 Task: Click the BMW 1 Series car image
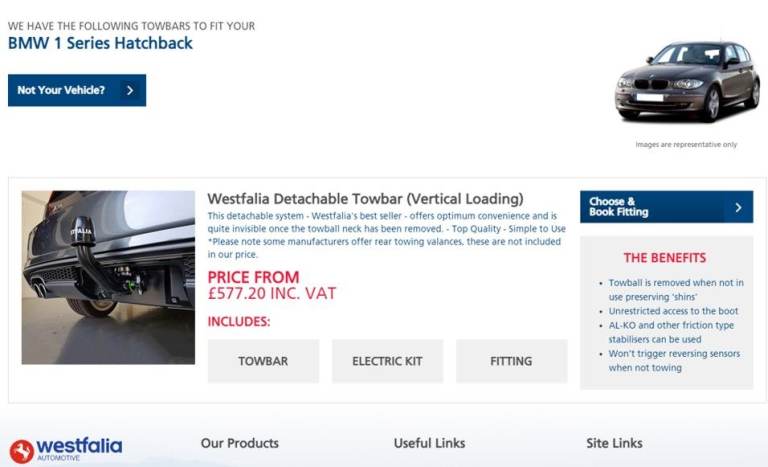pos(687,81)
